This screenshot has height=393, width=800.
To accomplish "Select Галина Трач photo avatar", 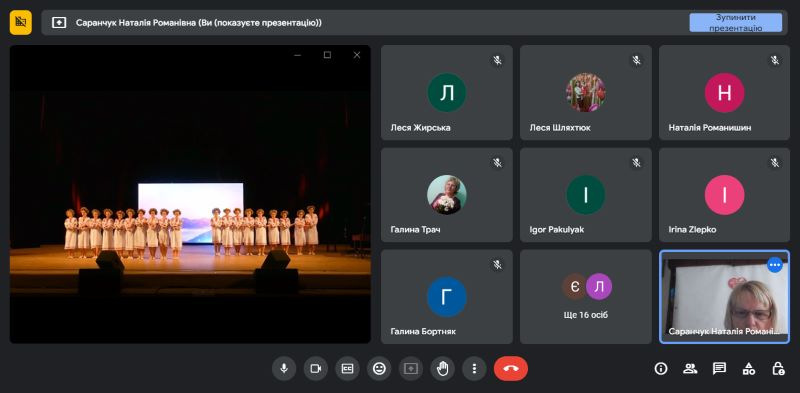I will click(446, 195).
